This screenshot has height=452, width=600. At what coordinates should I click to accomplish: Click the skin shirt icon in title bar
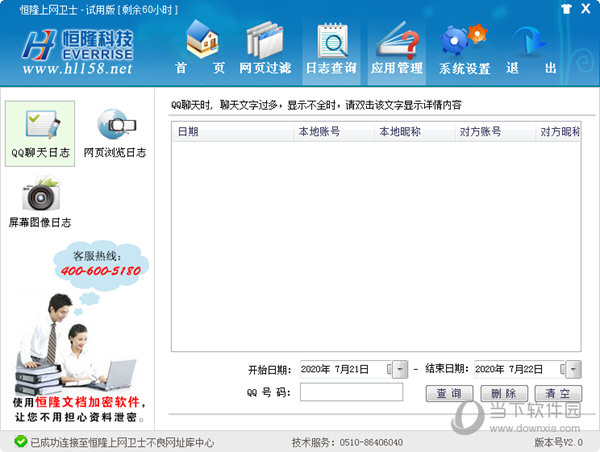[x=566, y=9]
